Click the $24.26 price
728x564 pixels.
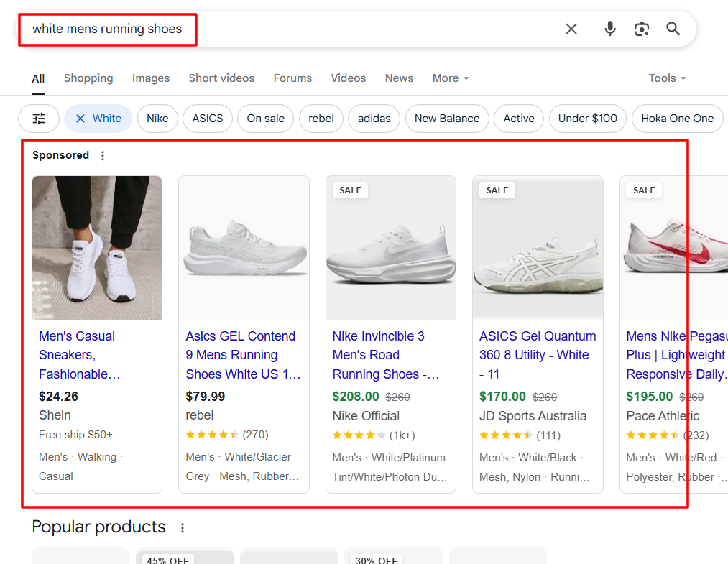point(58,397)
